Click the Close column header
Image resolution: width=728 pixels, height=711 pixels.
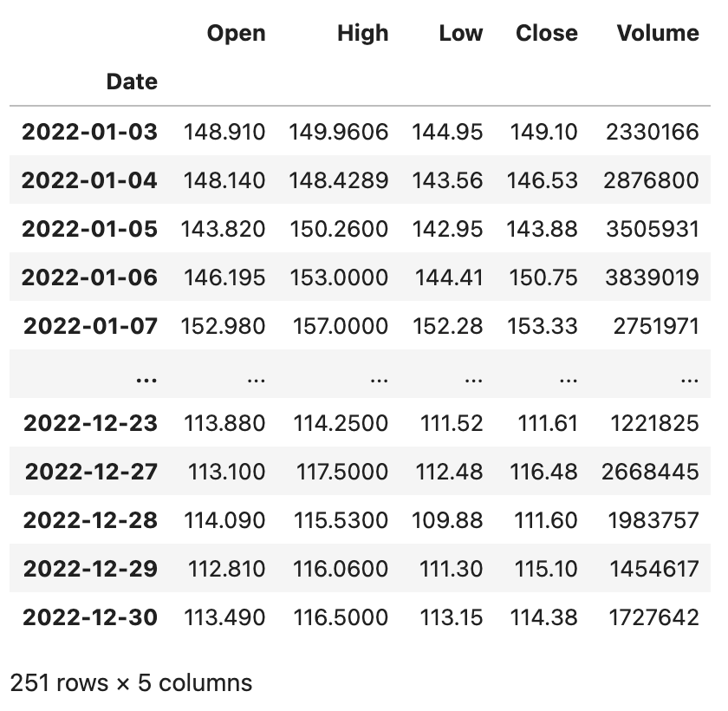point(546,34)
